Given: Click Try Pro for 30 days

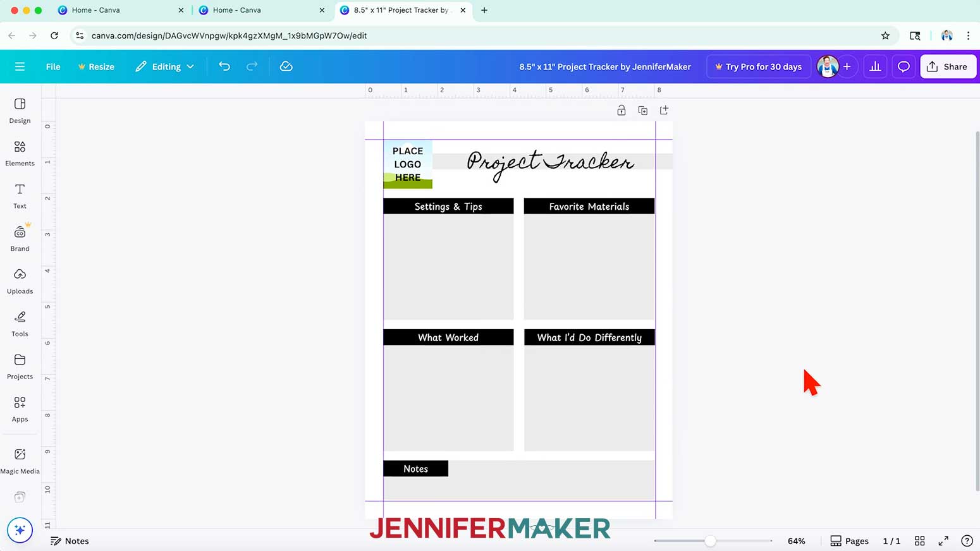Looking at the screenshot, I should coord(758,66).
